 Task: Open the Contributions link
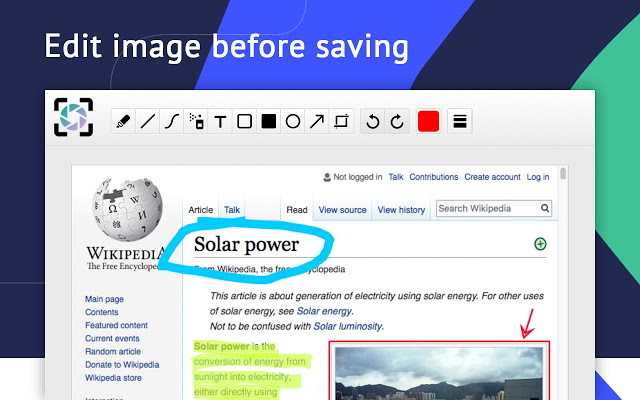point(434,177)
